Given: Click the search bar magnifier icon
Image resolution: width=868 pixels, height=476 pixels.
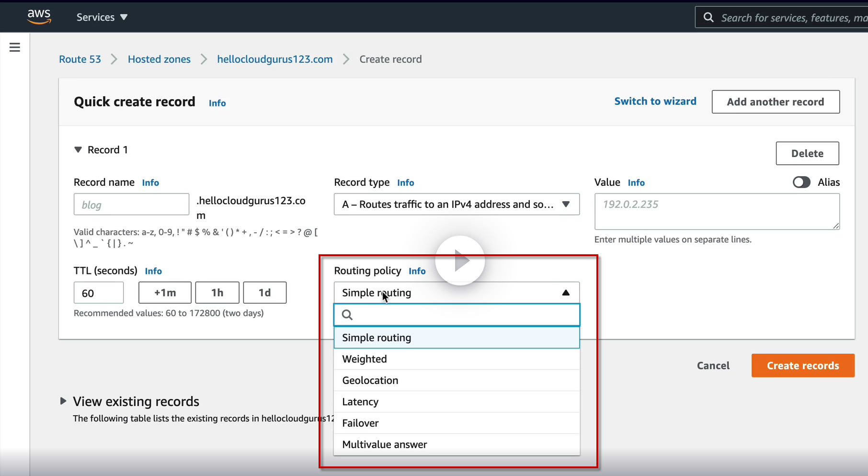Looking at the screenshot, I should 708,18.
